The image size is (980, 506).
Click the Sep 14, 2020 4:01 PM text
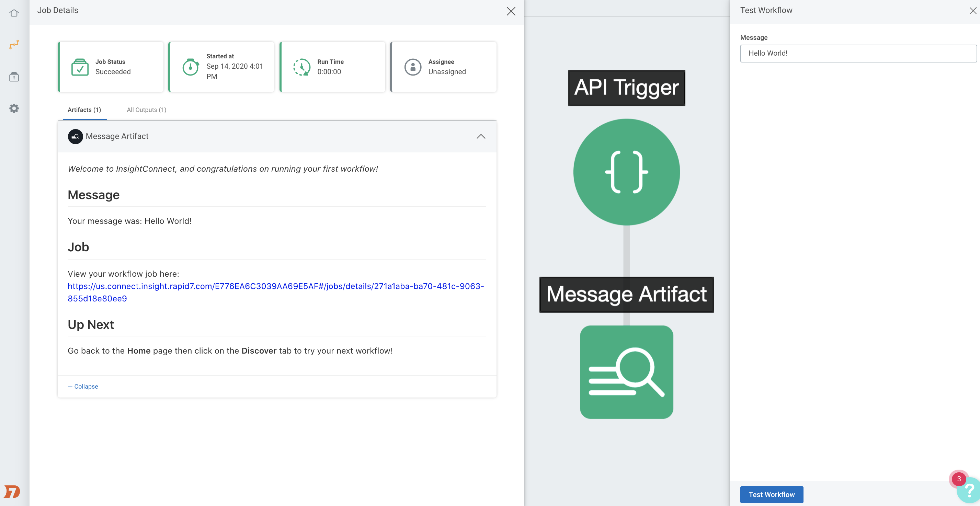[x=235, y=71]
